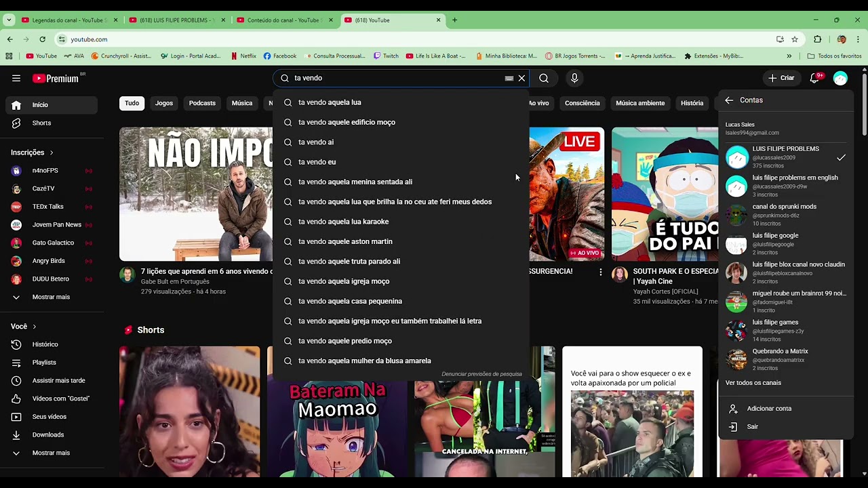Expand the Você section chevron
The height and width of the screenshot is (488, 868).
[x=34, y=327]
